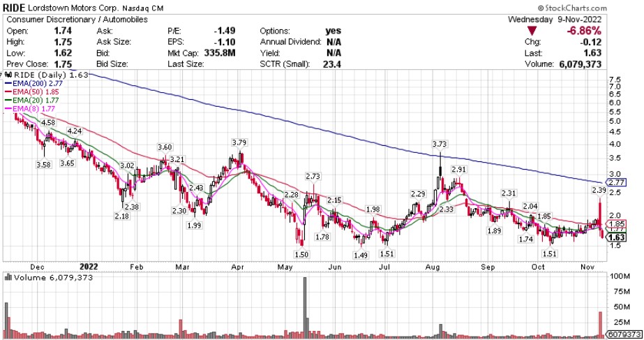The height and width of the screenshot is (340, 644).
Task: Click the 2.91 price label
Action: (x=459, y=170)
